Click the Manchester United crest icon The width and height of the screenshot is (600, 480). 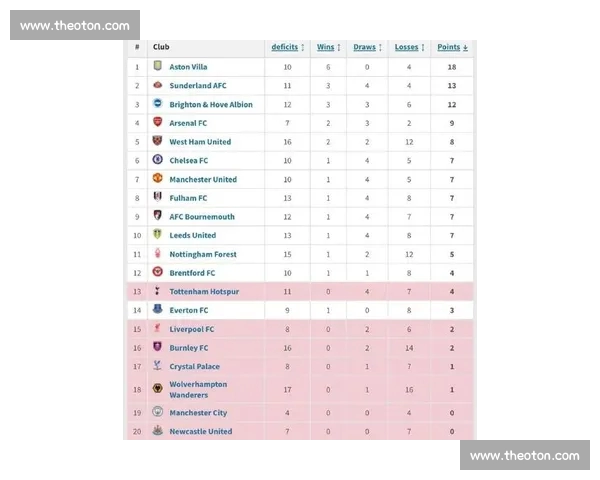[157, 178]
